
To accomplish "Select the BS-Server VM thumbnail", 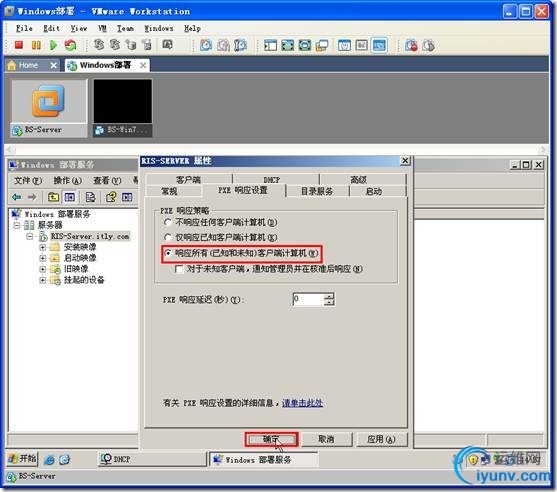I will click(x=49, y=108).
